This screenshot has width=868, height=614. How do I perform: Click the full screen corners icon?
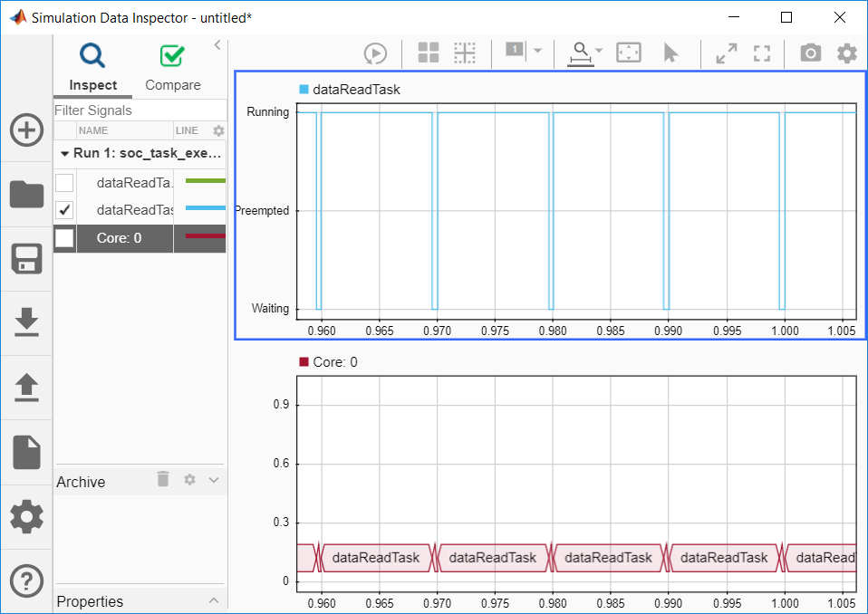(762, 53)
